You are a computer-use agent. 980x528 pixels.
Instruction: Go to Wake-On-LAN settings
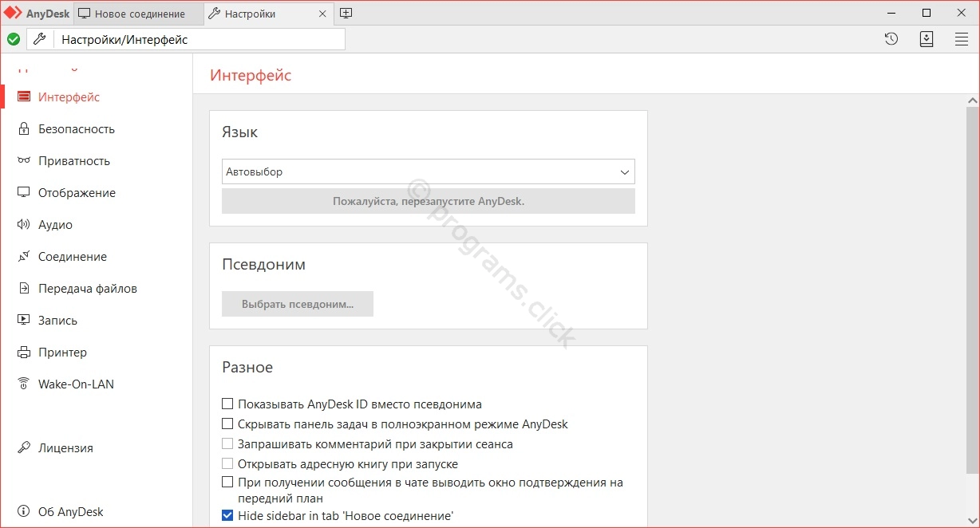click(x=76, y=384)
